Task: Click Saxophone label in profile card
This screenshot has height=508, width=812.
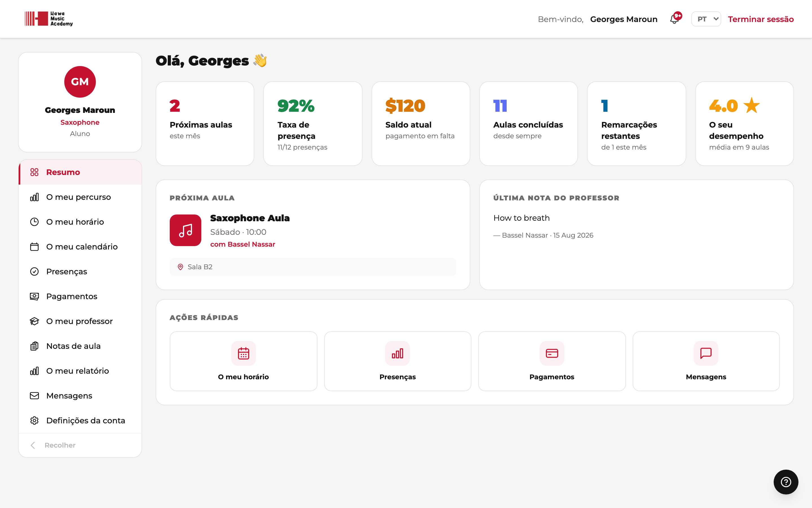Action: [x=80, y=122]
